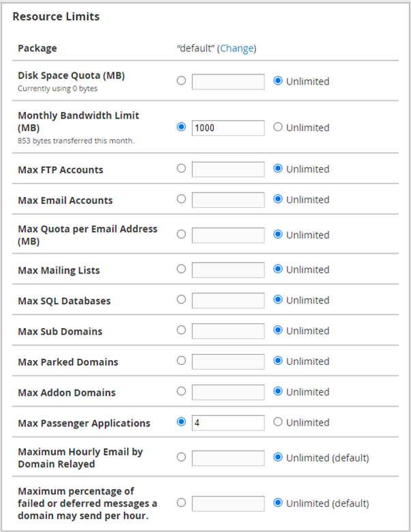Select custom value radio for Max Mailing Lists
Screen dimensions: 411x532
181,269
